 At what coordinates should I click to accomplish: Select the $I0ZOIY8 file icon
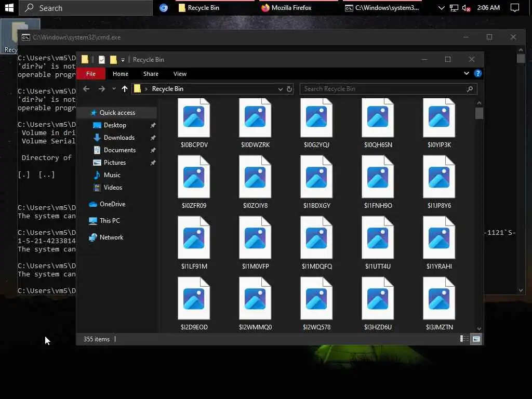[255, 177]
